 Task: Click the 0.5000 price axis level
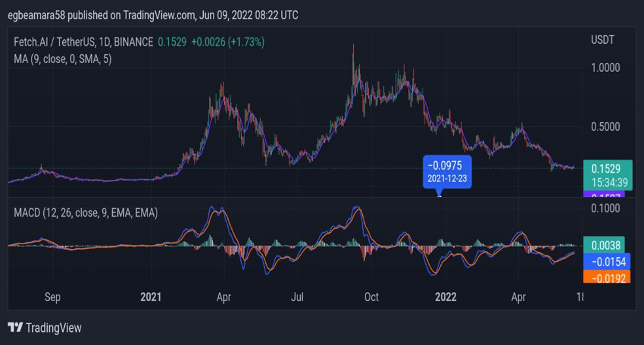click(x=605, y=126)
